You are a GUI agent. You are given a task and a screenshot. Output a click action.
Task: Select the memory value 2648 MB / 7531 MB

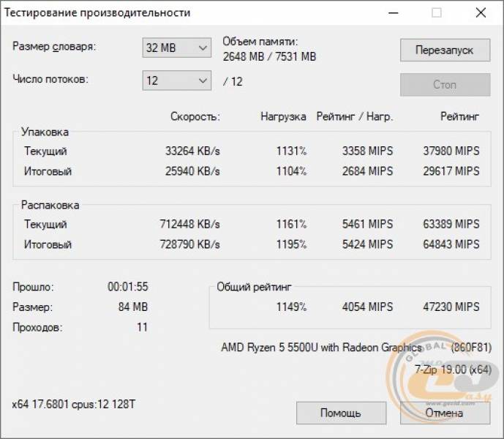click(269, 56)
